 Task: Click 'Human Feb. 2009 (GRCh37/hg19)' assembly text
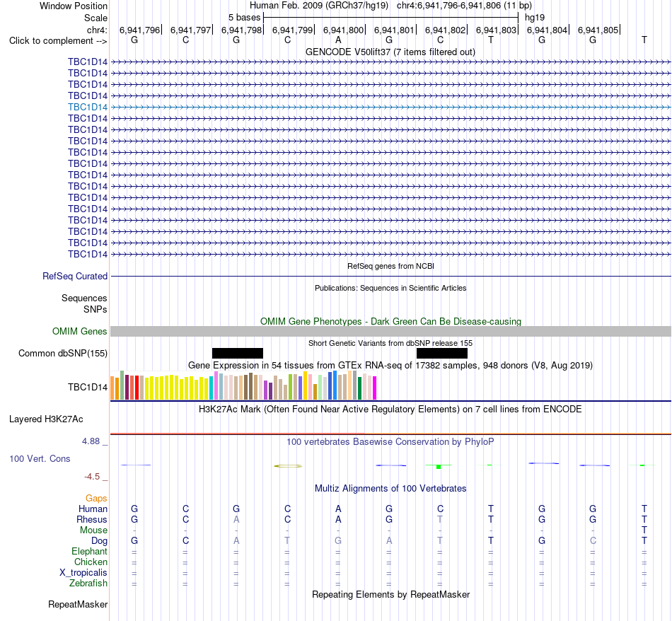319,6
